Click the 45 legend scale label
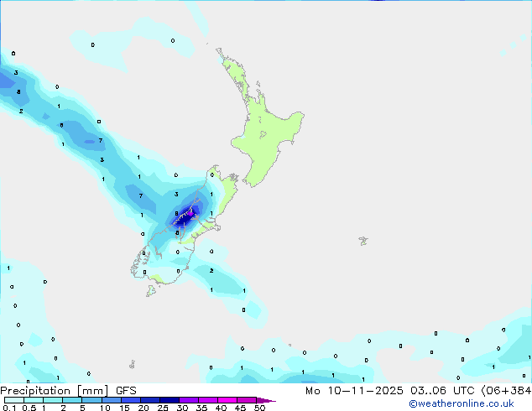532x411 pixels. click(x=240, y=408)
